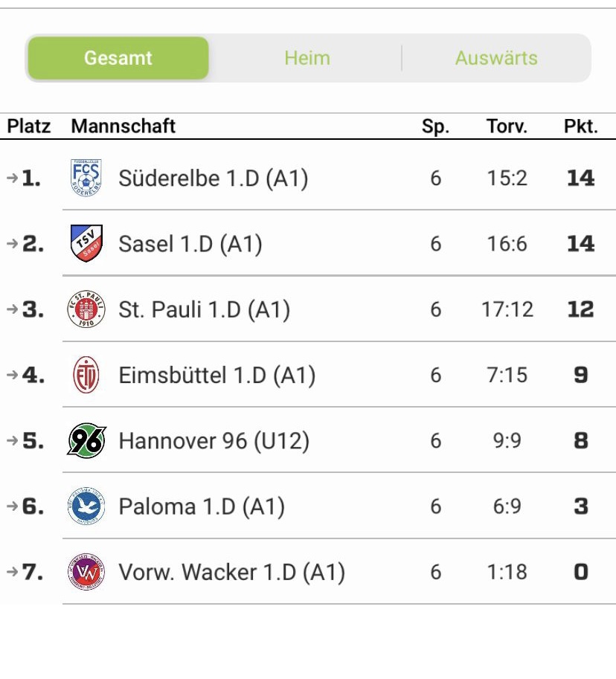Select the FC St. Pauli 1910 crest
Screen dimensions: 616x679
(86, 309)
